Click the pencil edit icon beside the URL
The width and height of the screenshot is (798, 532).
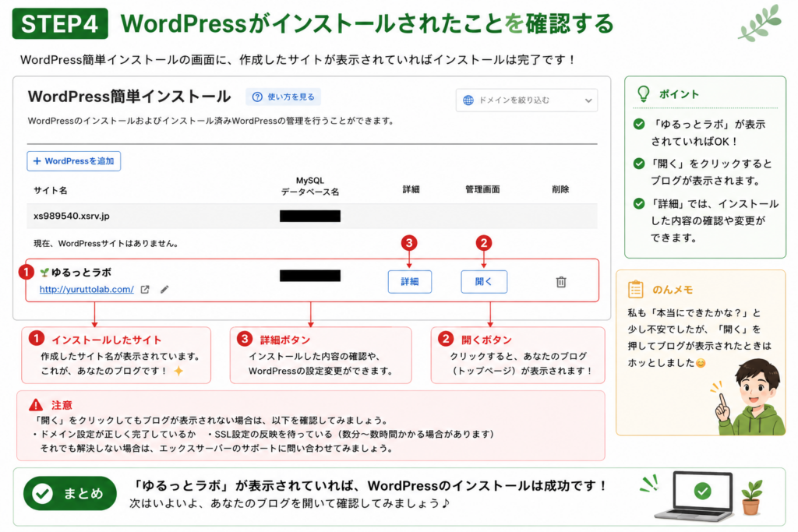pos(164,290)
